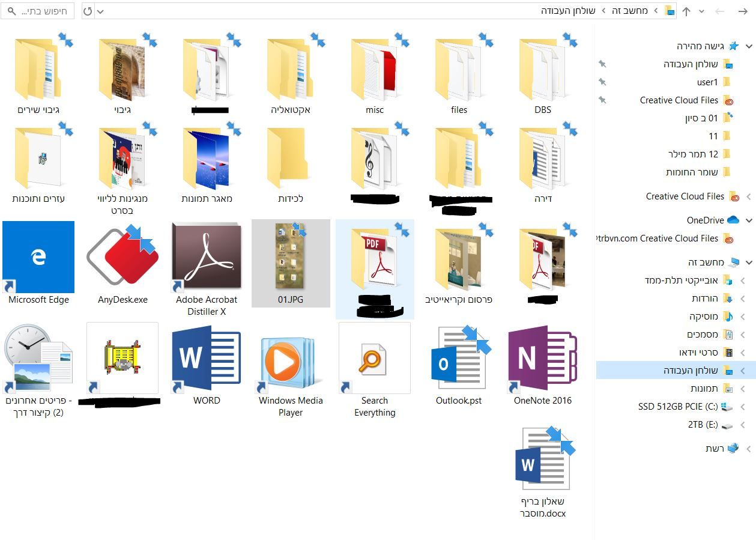Image resolution: width=756 pixels, height=540 pixels.
Task: Open the address bar history dropdown
Action: (100, 11)
